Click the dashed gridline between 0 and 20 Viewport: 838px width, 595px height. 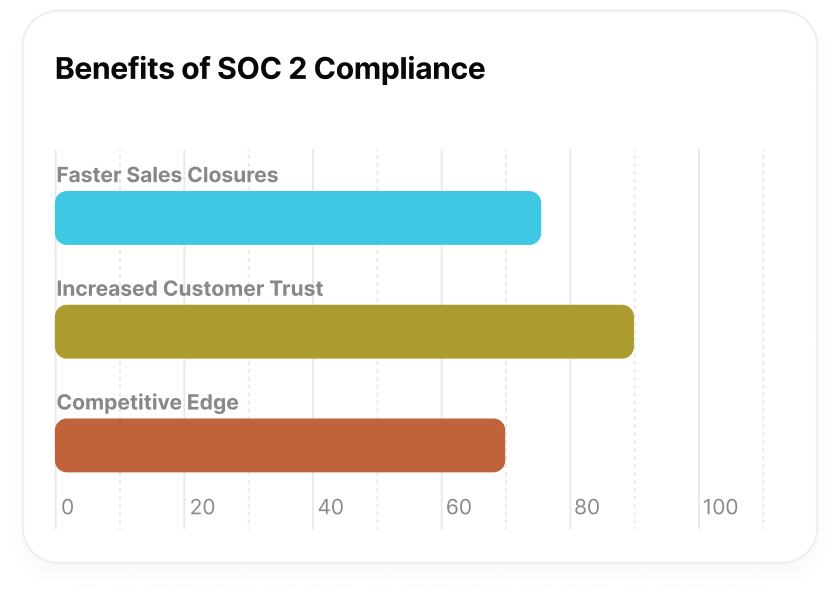click(120, 270)
